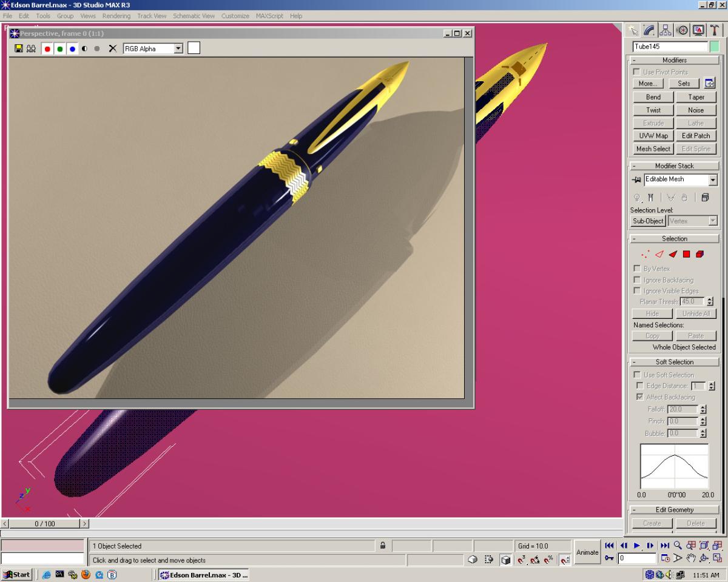Screen dimensions: 728x582
Task: Toggle the blue channel display
Action: tap(72, 48)
